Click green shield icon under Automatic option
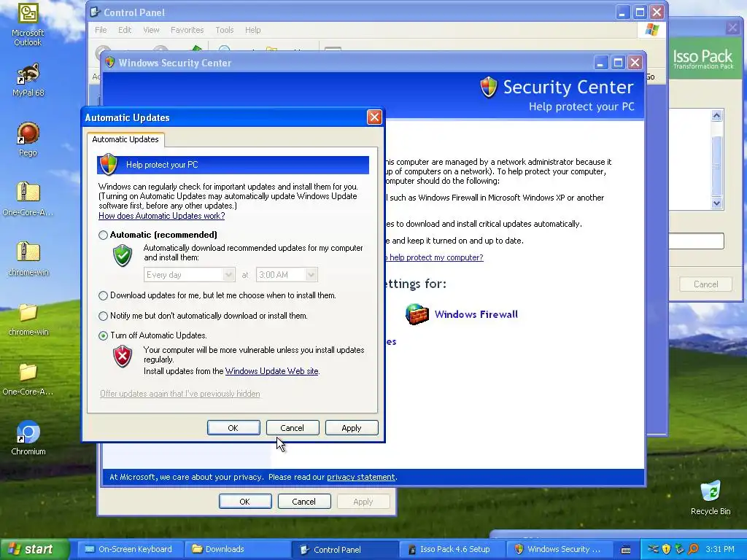Screen dimensions: 747x560 pyautogui.click(x=123, y=255)
